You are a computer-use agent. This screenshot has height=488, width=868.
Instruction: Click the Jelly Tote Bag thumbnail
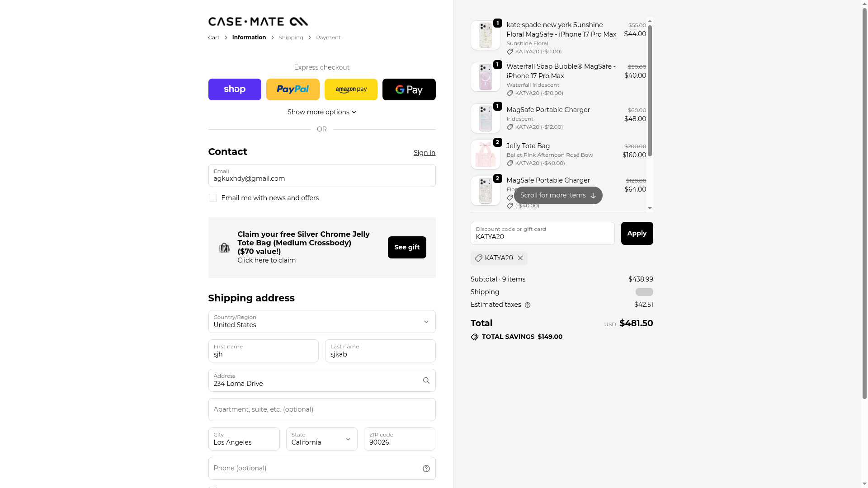tap(485, 155)
